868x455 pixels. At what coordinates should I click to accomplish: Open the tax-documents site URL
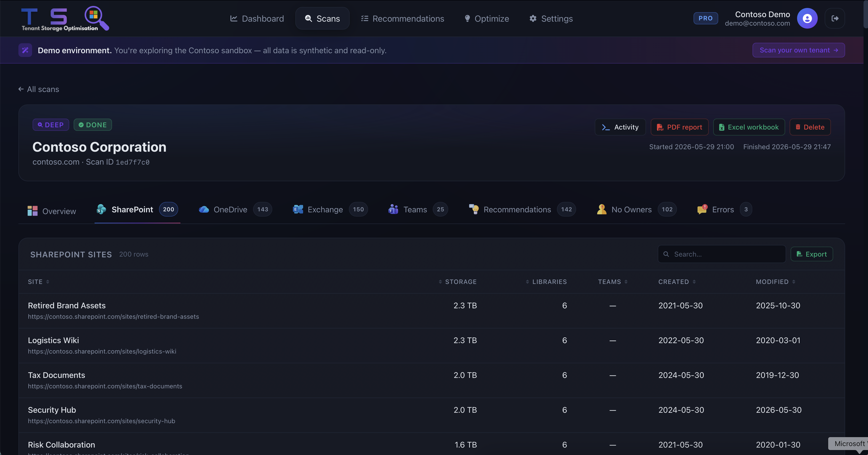(105, 386)
